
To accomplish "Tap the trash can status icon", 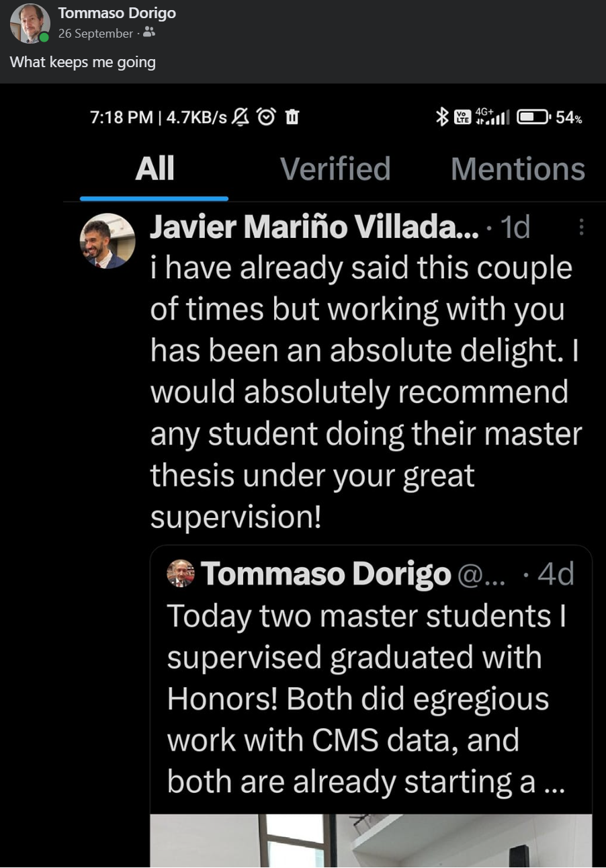I will pyautogui.click(x=292, y=118).
